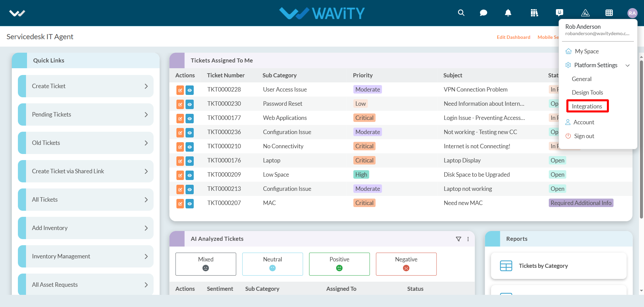Open the library books icon
The width and height of the screenshot is (644, 307).
pos(534,13)
